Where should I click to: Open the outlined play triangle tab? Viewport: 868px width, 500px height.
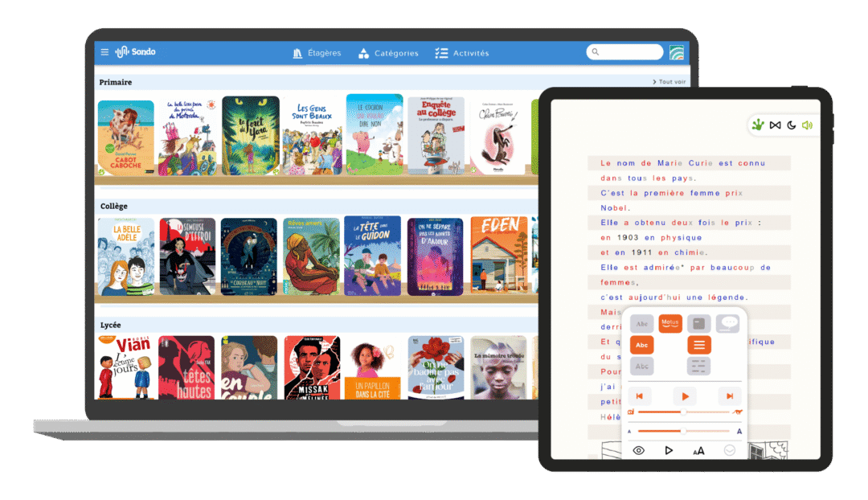[669, 450]
